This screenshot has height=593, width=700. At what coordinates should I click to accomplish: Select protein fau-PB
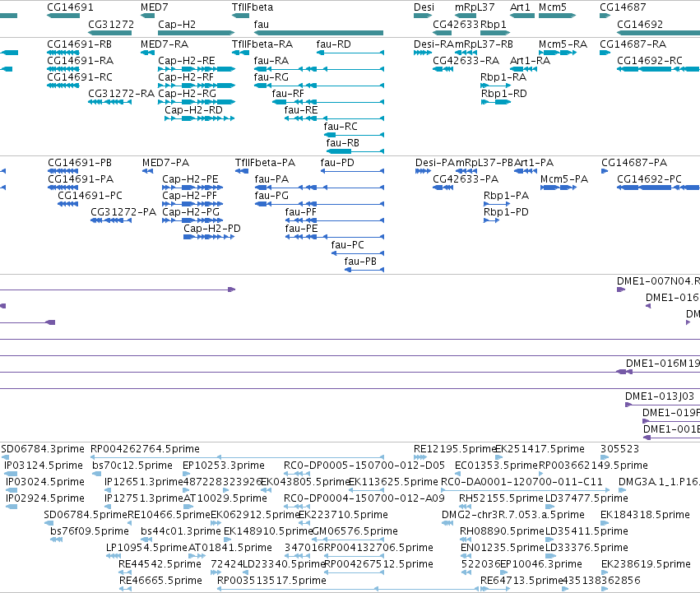(364, 270)
